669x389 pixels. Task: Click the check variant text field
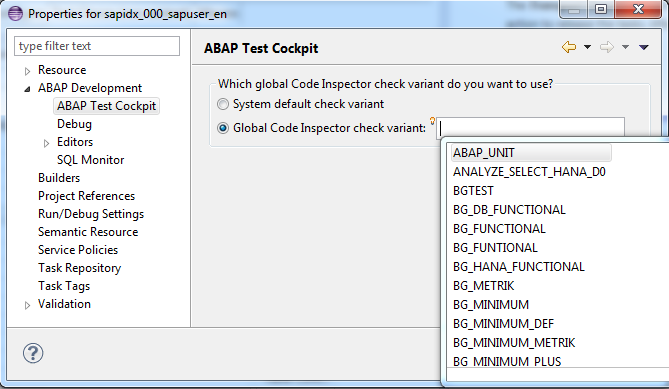click(530, 128)
